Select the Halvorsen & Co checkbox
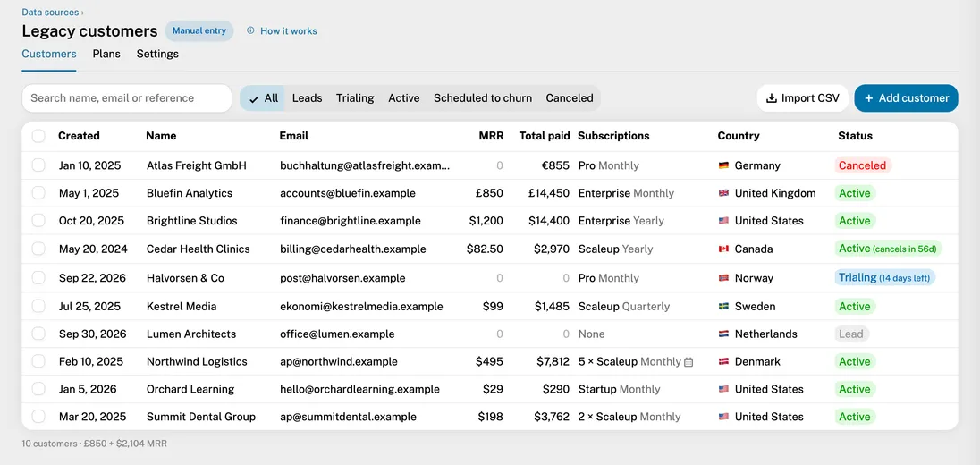The image size is (980, 465). coord(38,277)
